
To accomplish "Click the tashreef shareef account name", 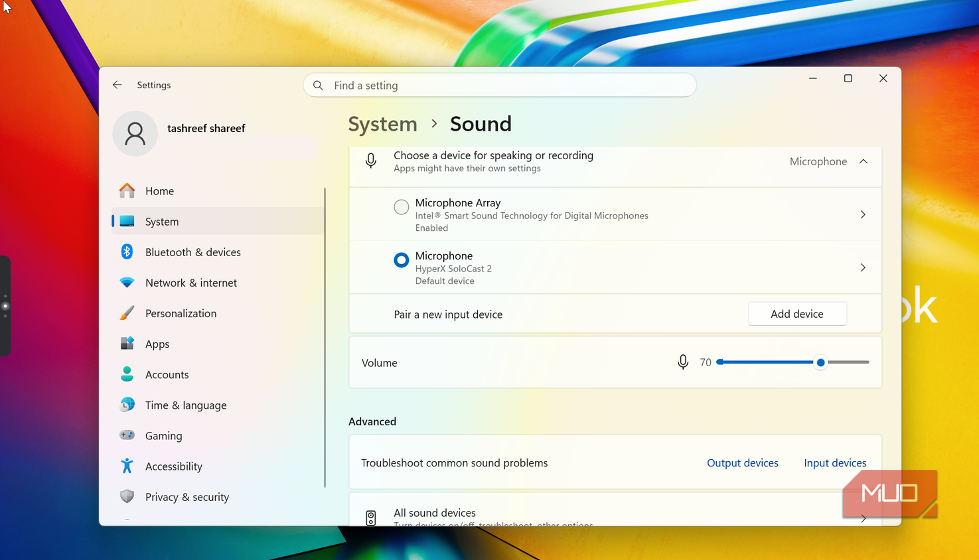I will click(x=206, y=128).
